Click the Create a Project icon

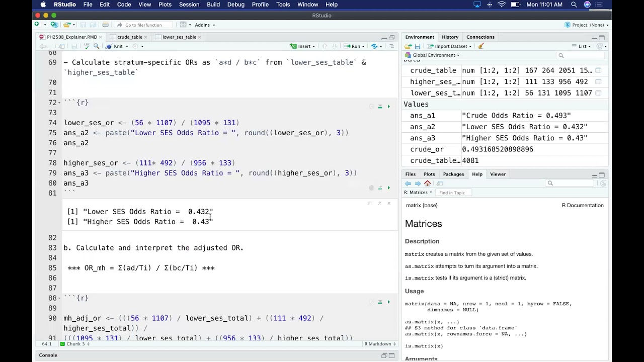coord(54,25)
